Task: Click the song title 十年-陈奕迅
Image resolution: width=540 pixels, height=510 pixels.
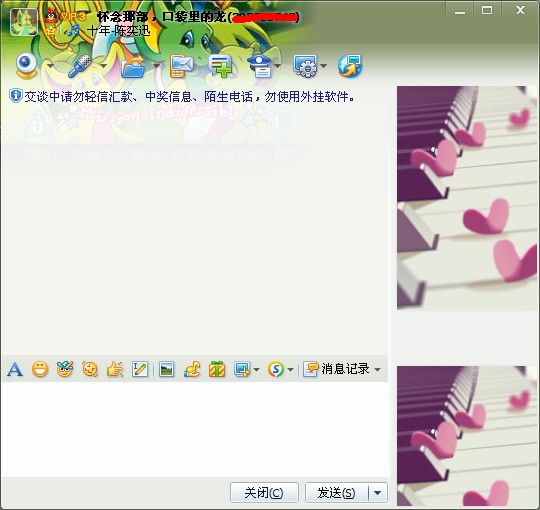Action: point(118,31)
